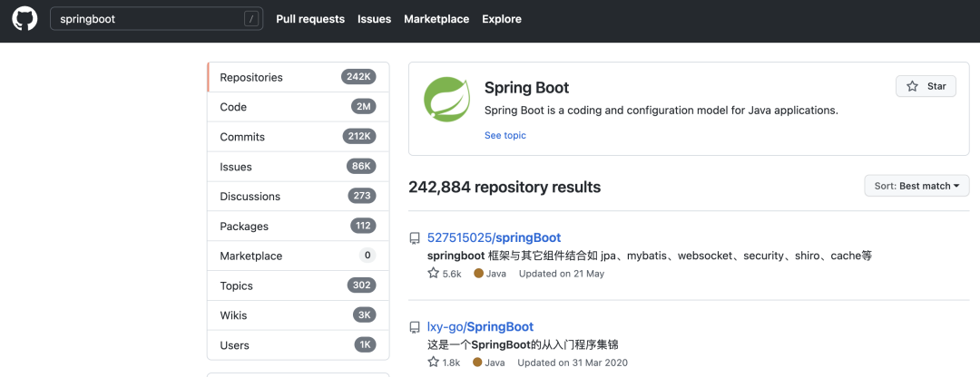Image resolution: width=980 pixels, height=377 pixels.
Task: Click Java language dot for 527515025/springBoot
Action: 479,274
